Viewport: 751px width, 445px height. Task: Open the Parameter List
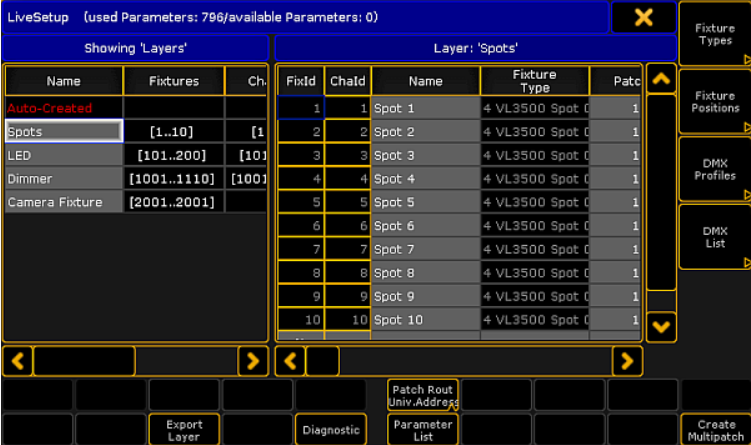422,429
